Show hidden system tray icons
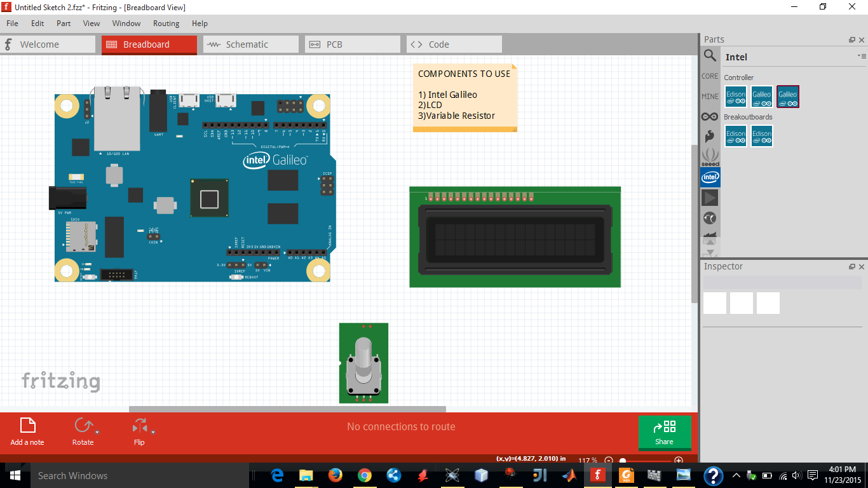The height and width of the screenshot is (488, 868). pos(736,475)
